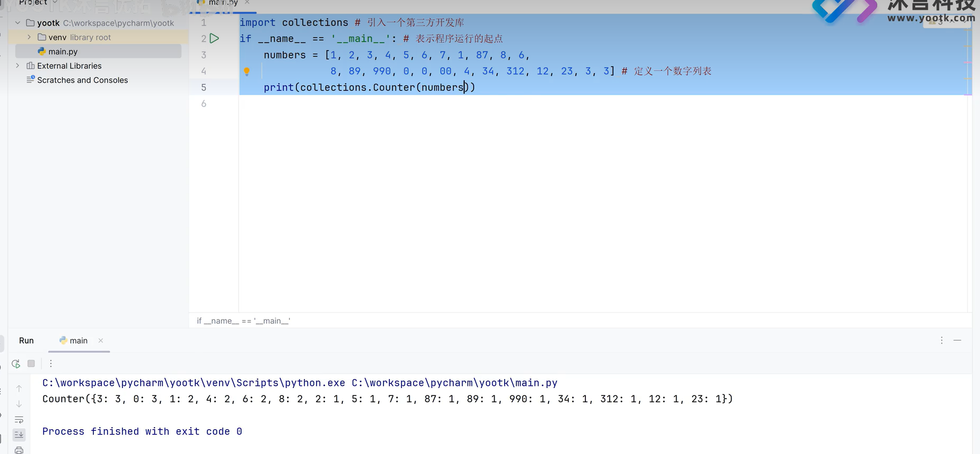Run the script from the line 2 gutter arrow
980x454 pixels.
coord(214,39)
